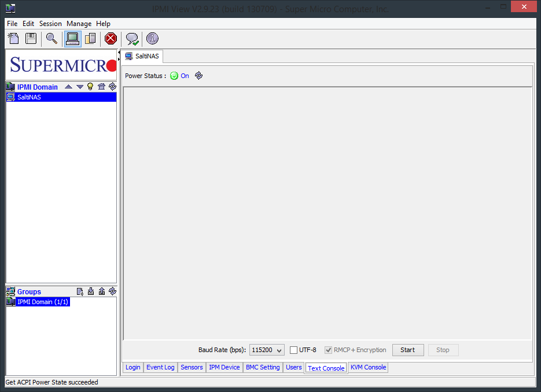The image size is (541, 392).
Task: Switch to the IPM Device tab
Action: click(225, 367)
